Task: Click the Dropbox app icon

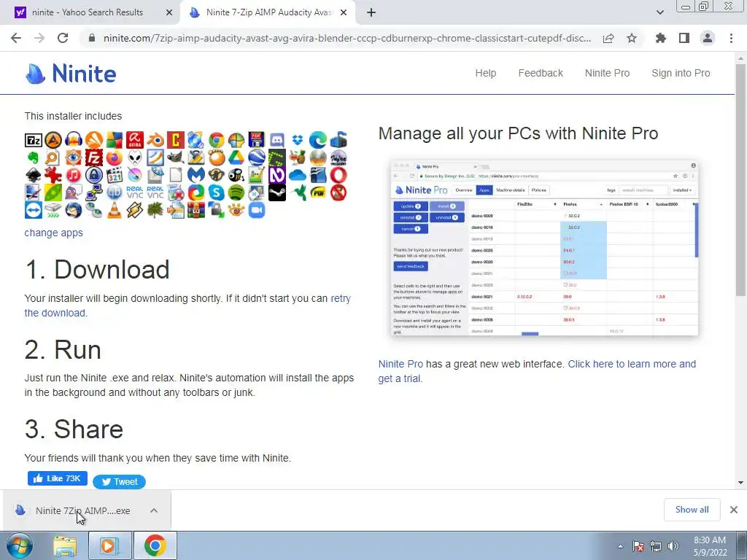Action: click(298, 140)
